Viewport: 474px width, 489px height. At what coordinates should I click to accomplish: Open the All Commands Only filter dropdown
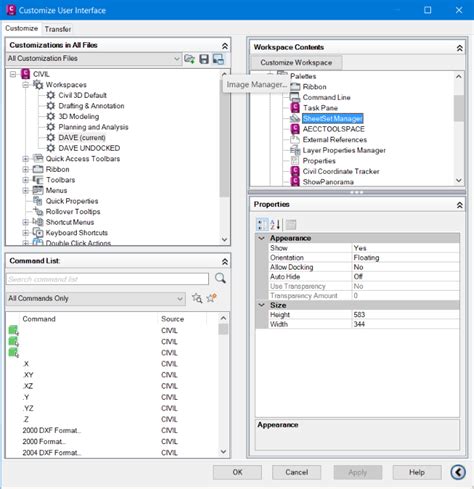(x=180, y=298)
